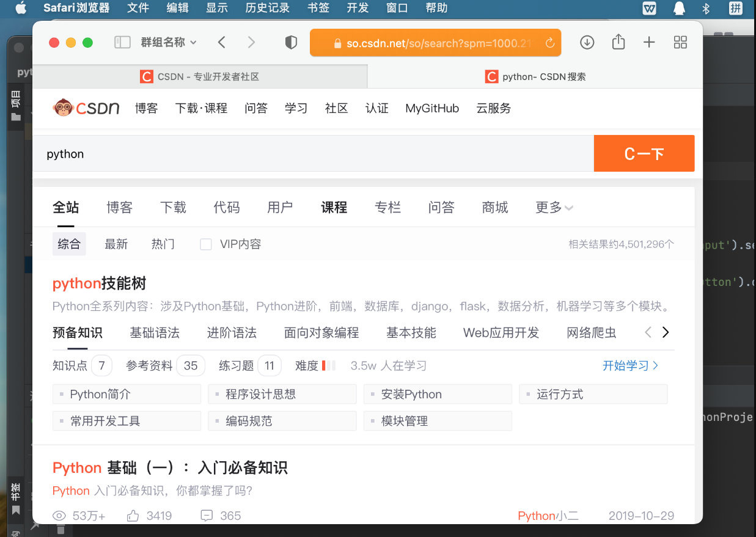Click author Python小二 link
Viewport: 756px width, 537px height.
tap(548, 516)
